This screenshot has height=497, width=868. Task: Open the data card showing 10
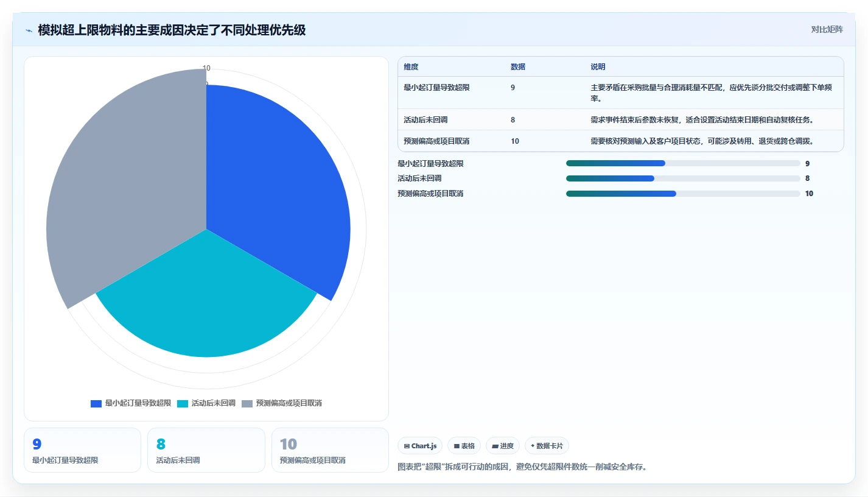tap(330, 450)
